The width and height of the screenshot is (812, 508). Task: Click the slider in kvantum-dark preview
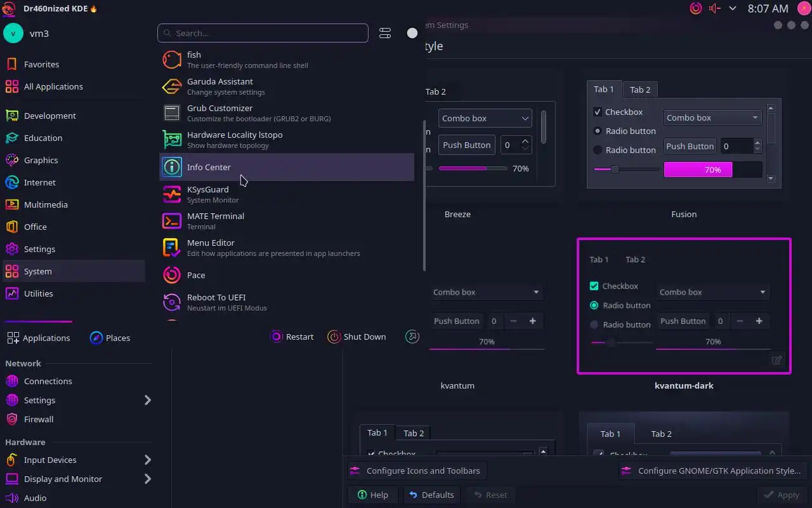(622, 343)
